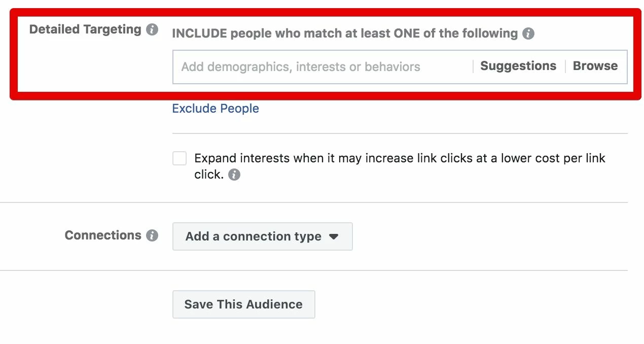Click the word Browse by the divider
644x344 pixels.
pos(595,66)
